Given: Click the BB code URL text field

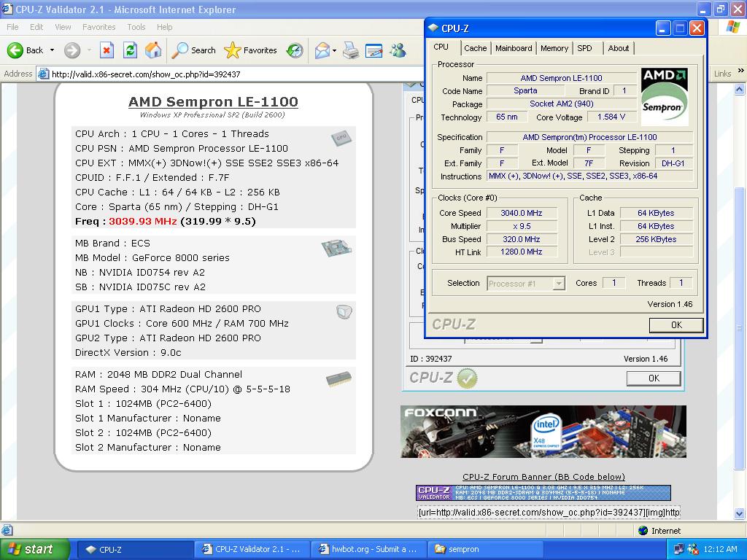Looking at the screenshot, I should click(x=549, y=513).
